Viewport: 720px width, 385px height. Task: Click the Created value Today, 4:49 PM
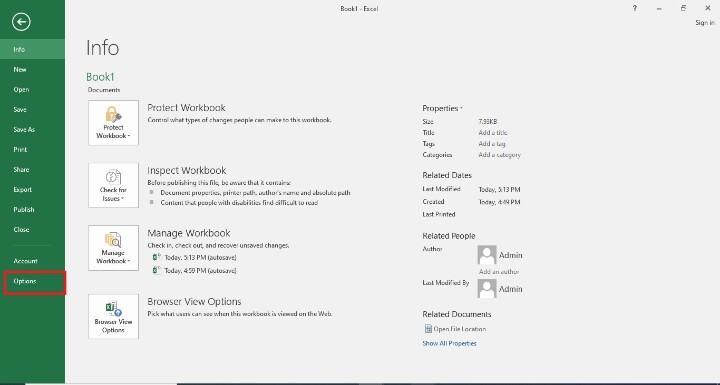coord(499,202)
